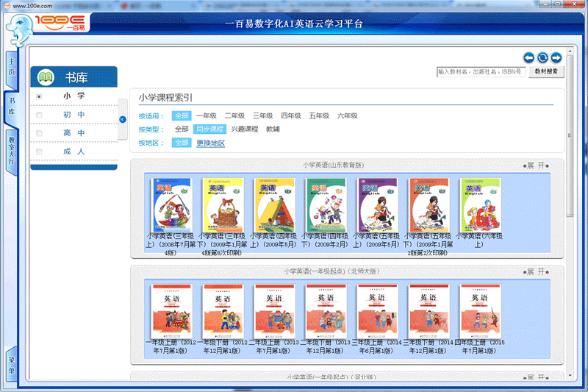Click the scrollbar up arrow
The height and width of the screenshot is (392, 588).
pyautogui.click(x=570, y=51)
